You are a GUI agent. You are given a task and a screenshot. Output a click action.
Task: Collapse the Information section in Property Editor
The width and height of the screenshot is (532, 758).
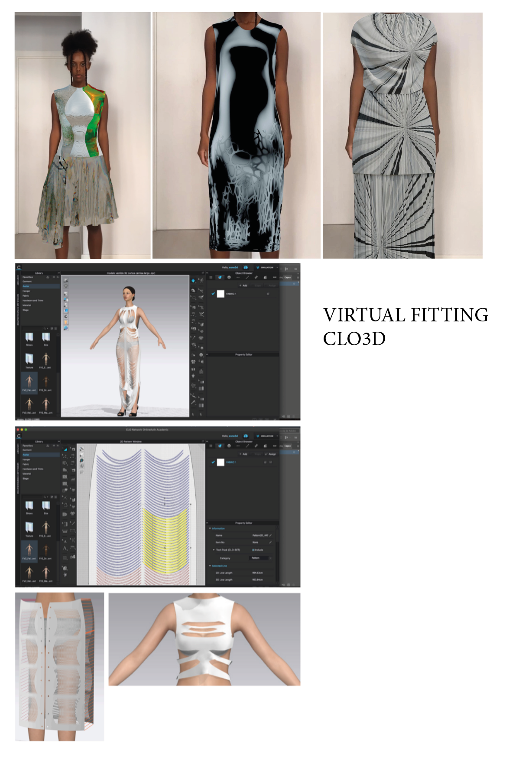pos(210,528)
